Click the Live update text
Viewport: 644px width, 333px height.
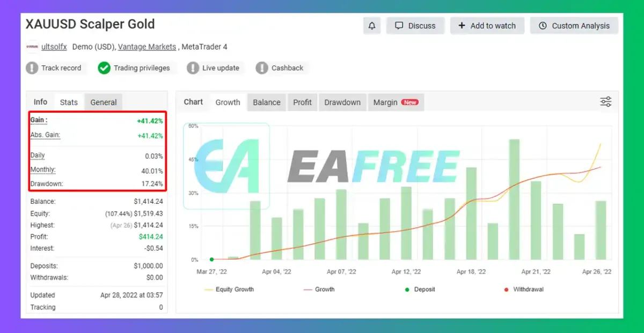coord(221,68)
